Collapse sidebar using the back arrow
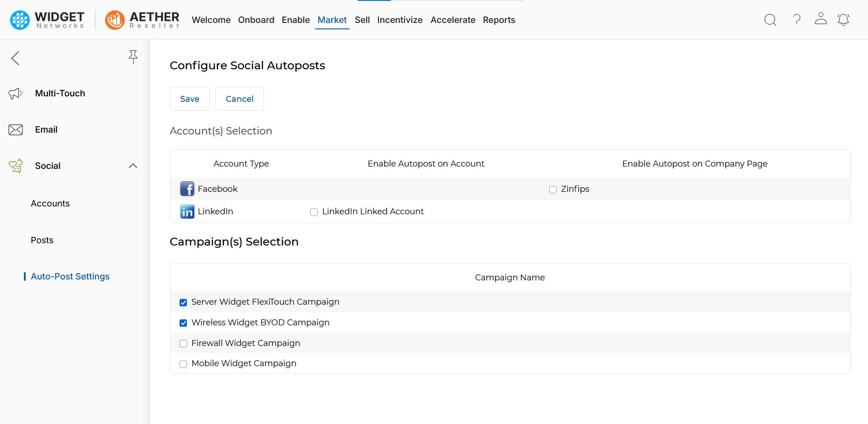This screenshot has width=868, height=424. tap(16, 58)
